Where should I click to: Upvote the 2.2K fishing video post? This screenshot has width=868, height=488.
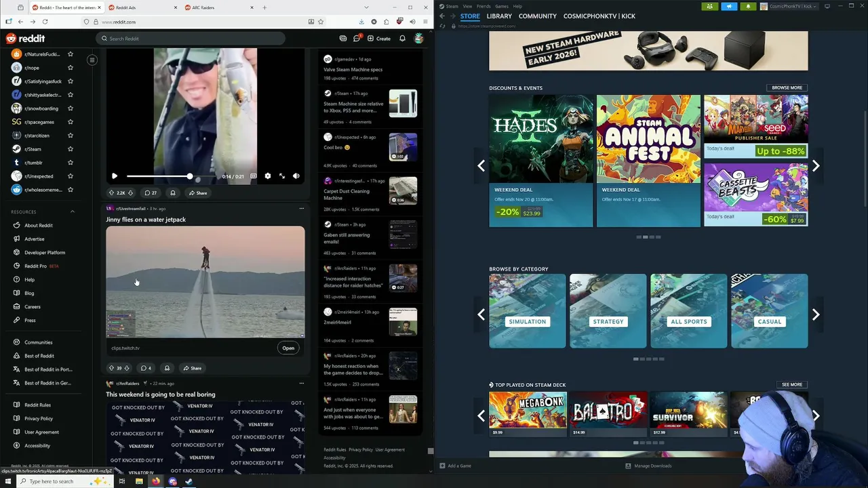tap(112, 193)
